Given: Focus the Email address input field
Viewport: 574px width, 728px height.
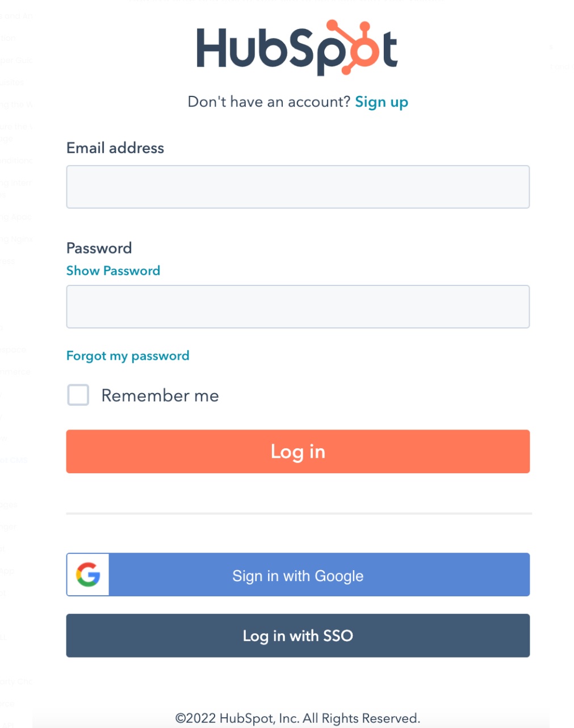Looking at the screenshot, I should pos(298,187).
